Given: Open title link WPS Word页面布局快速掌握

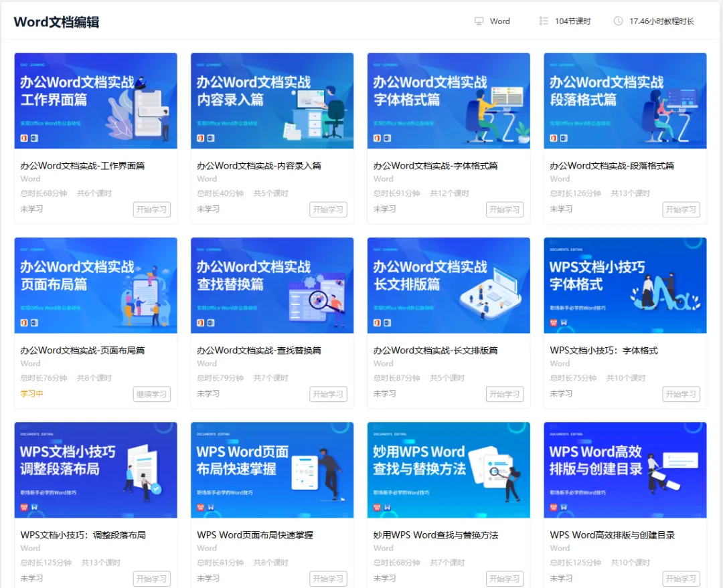Looking at the screenshot, I should [x=255, y=535].
